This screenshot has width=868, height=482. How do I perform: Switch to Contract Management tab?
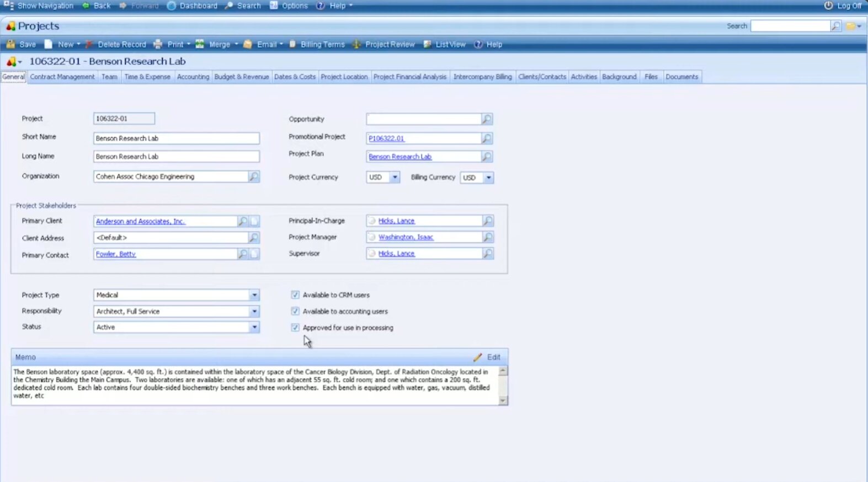coord(62,77)
